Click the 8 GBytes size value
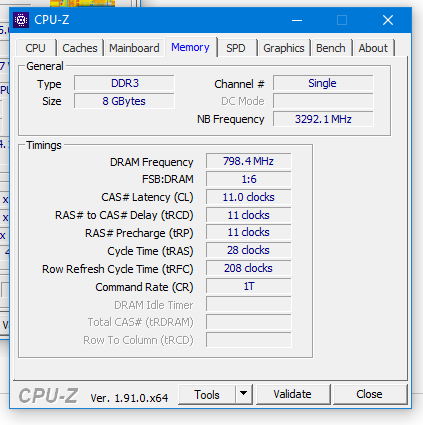This screenshot has height=425, width=423. (124, 101)
